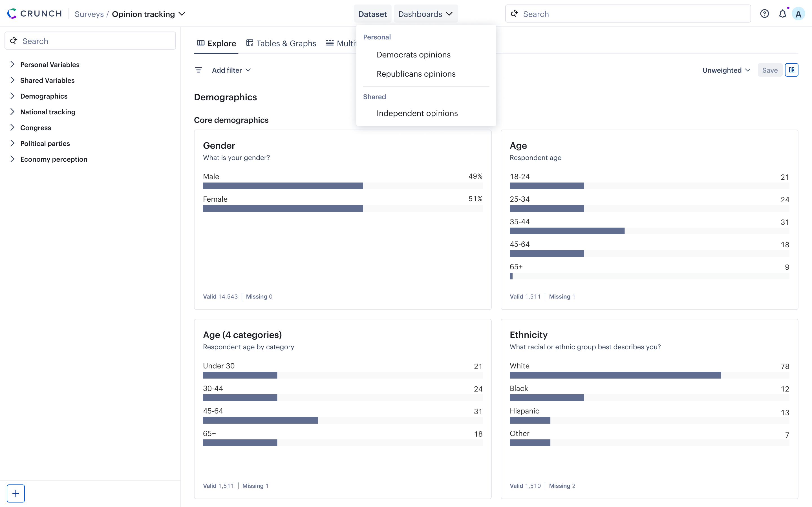Screen dimensions: 812x507
Task: Open the Unweighted dropdown
Action: 726,70
